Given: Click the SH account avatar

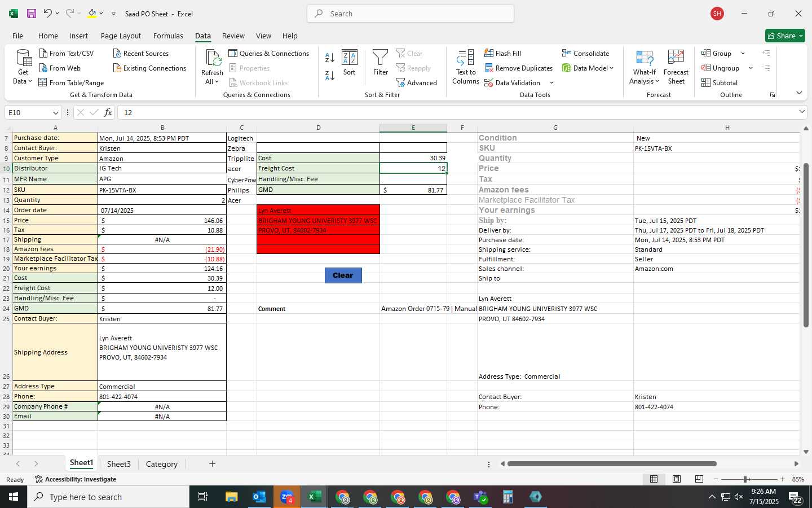Looking at the screenshot, I should 717,14.
